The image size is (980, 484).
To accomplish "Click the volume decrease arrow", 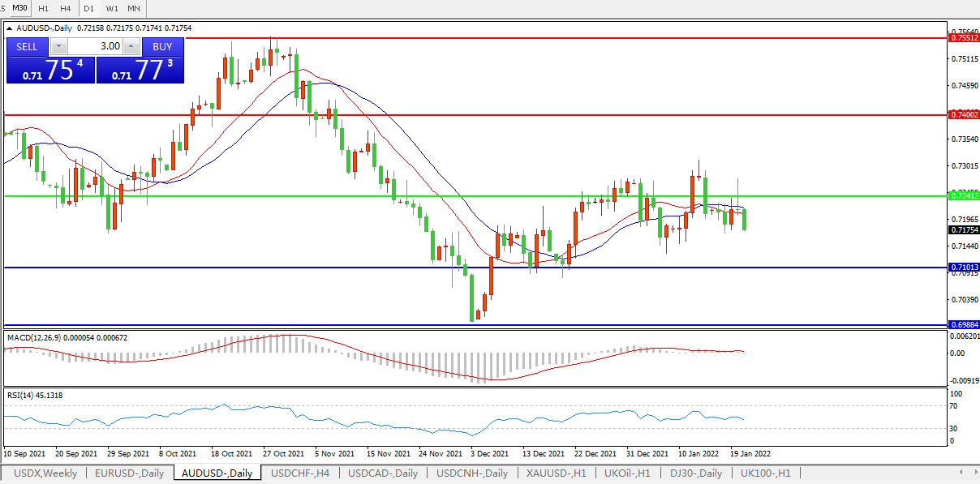I will click(x=57, y=46).
